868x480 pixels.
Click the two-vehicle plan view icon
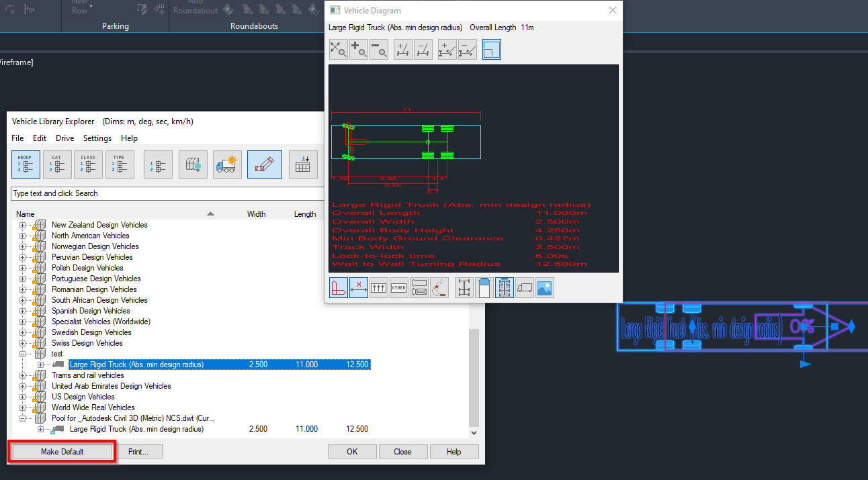pos(419,288)
